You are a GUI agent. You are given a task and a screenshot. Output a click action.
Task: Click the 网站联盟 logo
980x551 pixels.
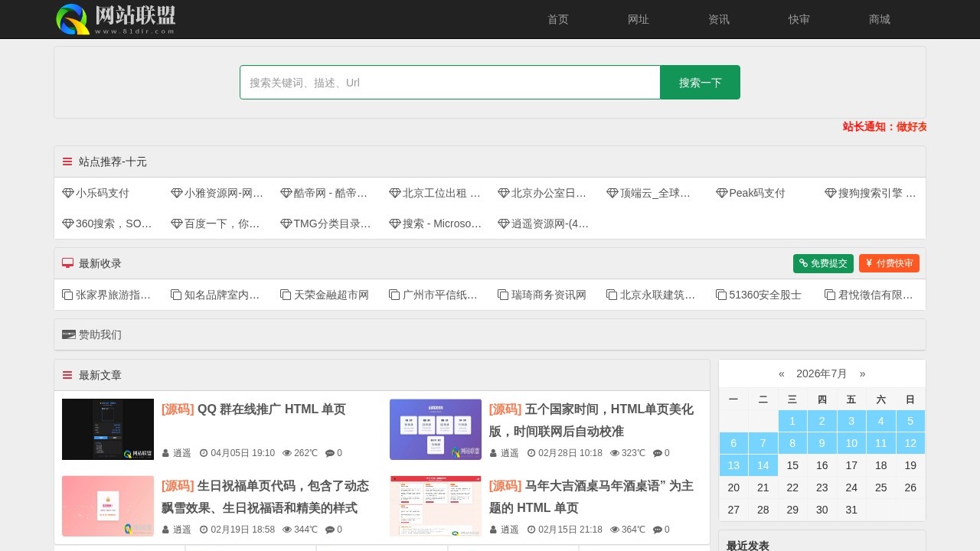(x=116, y=19)
